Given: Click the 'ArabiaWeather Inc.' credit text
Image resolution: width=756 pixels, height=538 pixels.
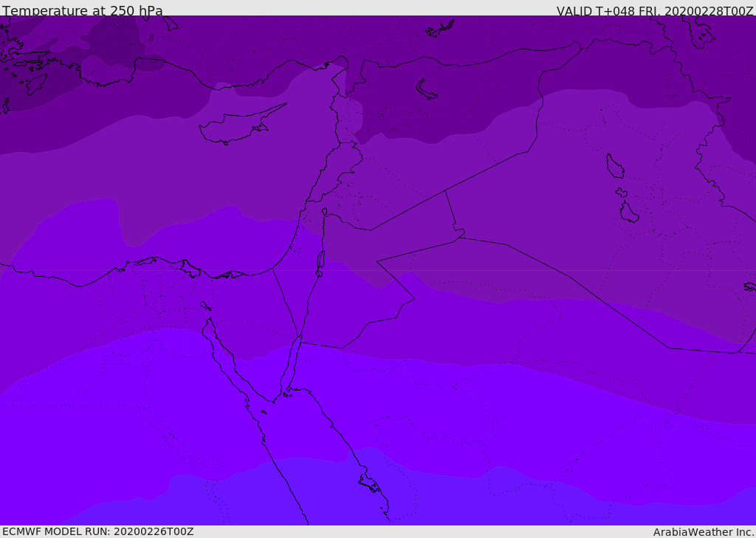Looking at the screenshot, I should click(x=704, y=532).
